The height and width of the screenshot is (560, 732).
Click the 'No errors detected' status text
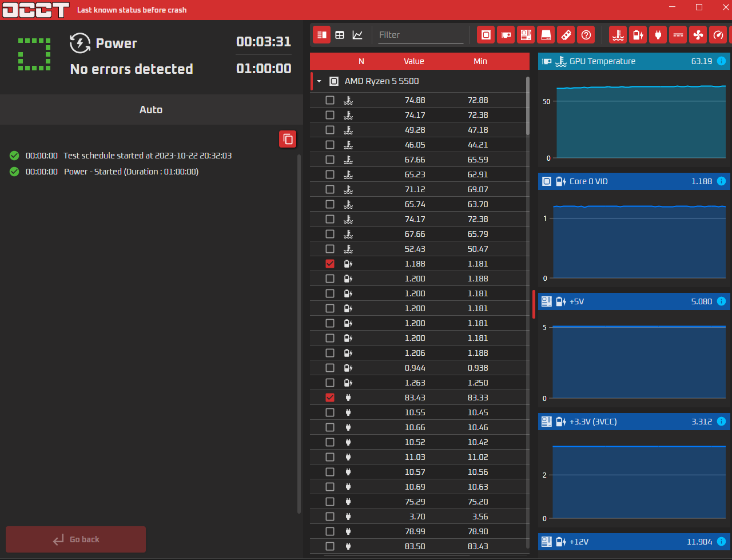click(x=132, y=69)
